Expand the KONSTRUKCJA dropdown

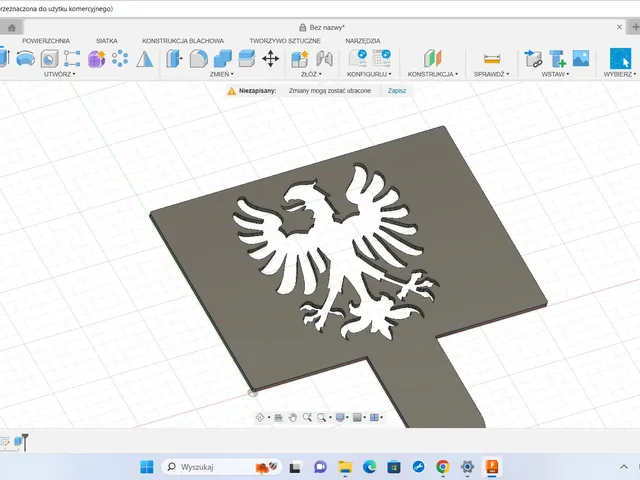(x=433, y=74)
